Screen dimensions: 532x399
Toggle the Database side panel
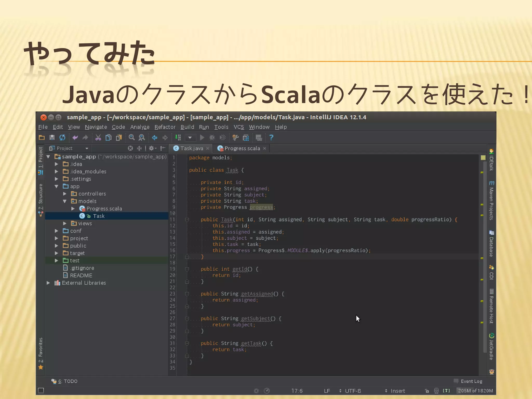(491, 244)
